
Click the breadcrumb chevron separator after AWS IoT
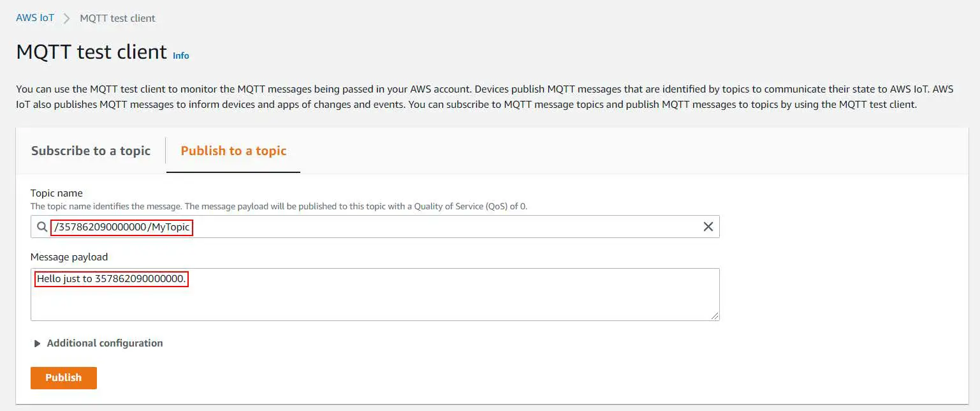point(67,18)
